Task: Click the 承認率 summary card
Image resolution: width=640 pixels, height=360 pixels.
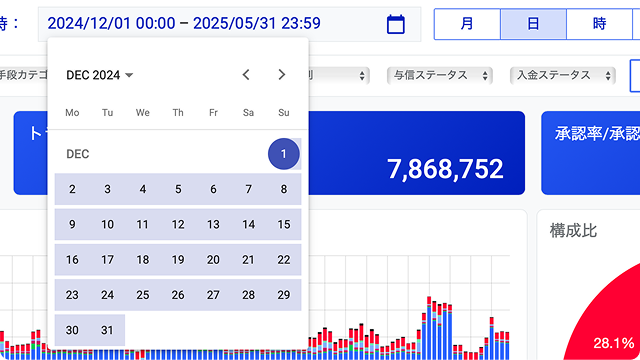Action: click(x=591, y=153)
